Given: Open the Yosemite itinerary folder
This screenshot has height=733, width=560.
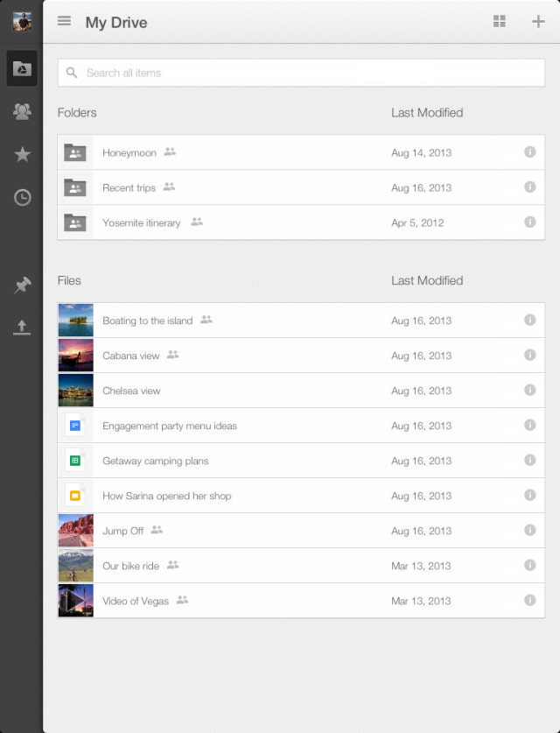Looking at the screenshot, I should point(142,222).
